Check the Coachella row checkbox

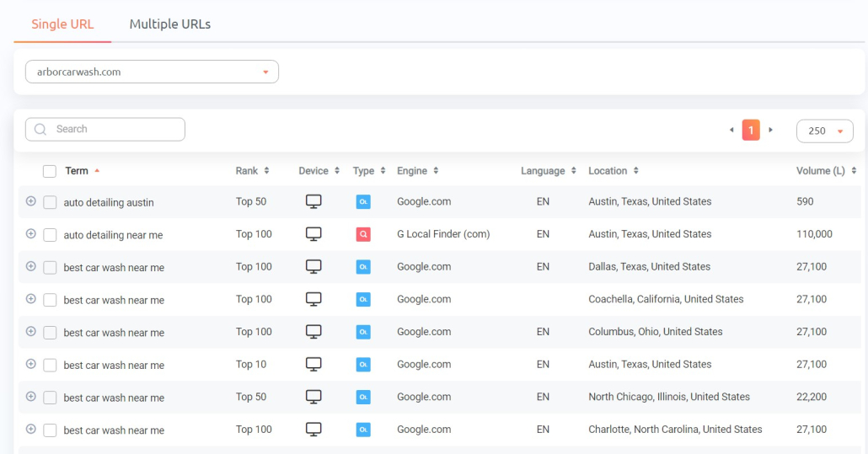(x=50, y=300)
